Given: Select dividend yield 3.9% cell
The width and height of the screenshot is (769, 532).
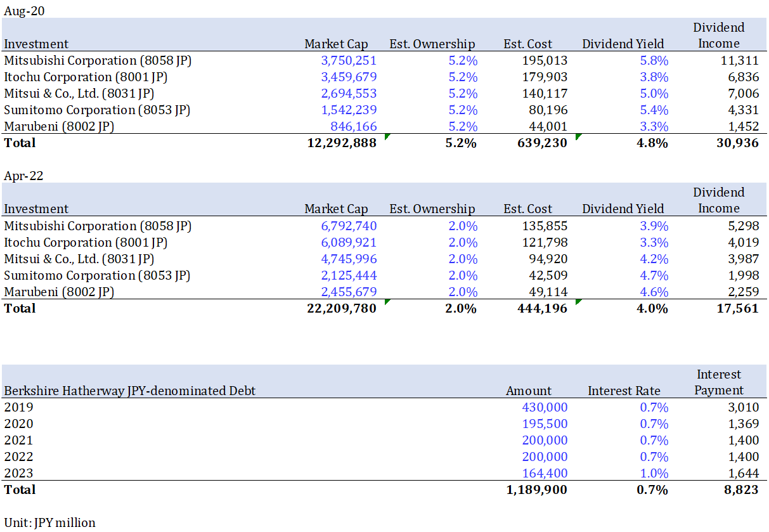Looking at the screenshot, I should (654, 226).
